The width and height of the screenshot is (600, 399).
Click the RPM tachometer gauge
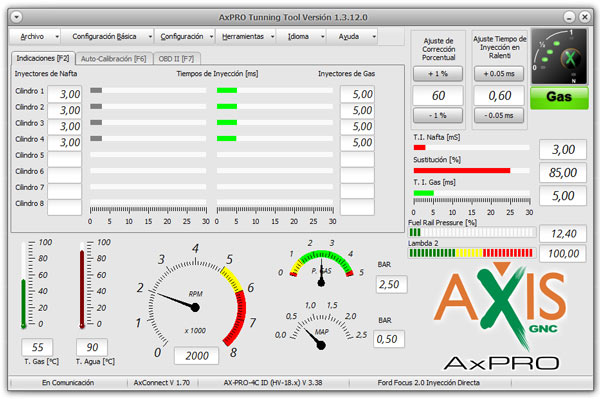click(196, 302)
